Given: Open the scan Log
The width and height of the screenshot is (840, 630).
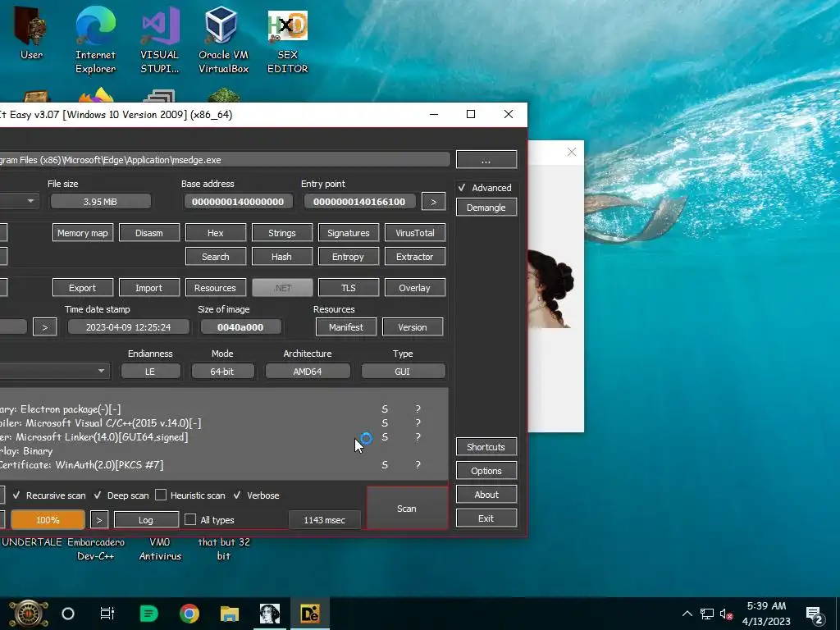Looking at the screenshot, I should [146, 519].
